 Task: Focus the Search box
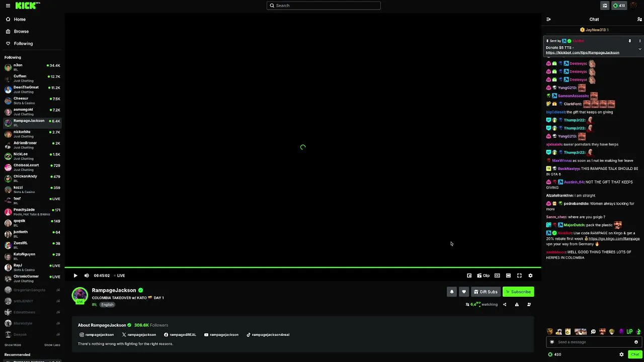pyautogui.click(x=324, y=6)
